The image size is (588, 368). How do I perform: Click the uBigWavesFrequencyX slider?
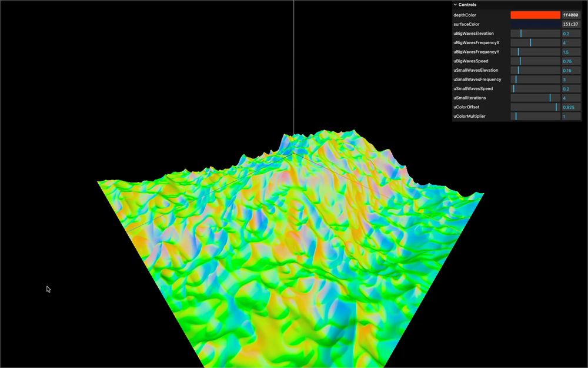coord(535,43)
